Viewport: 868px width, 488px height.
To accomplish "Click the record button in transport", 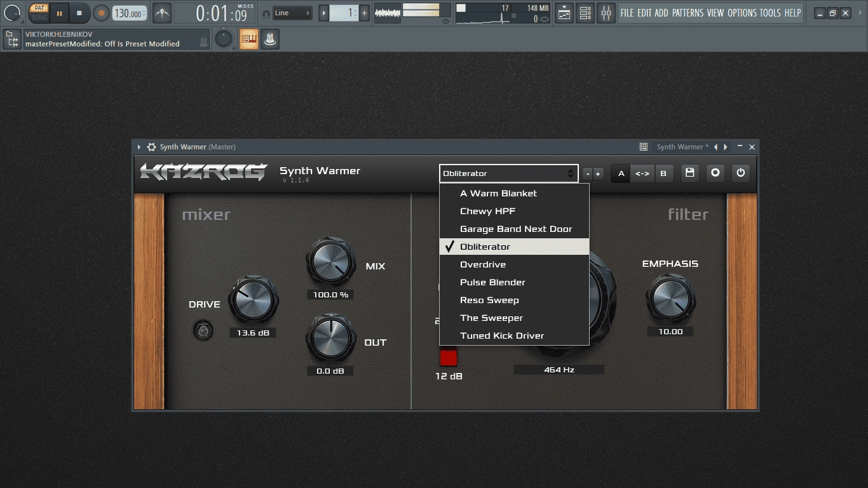I will click(x=101, y=13).
